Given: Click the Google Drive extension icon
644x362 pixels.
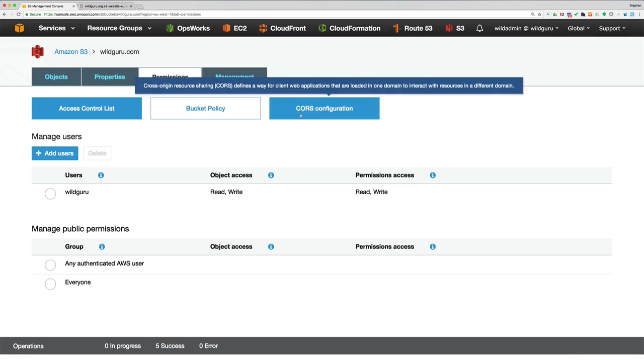Looking at the screenshot, I should (x=555, y=14).
